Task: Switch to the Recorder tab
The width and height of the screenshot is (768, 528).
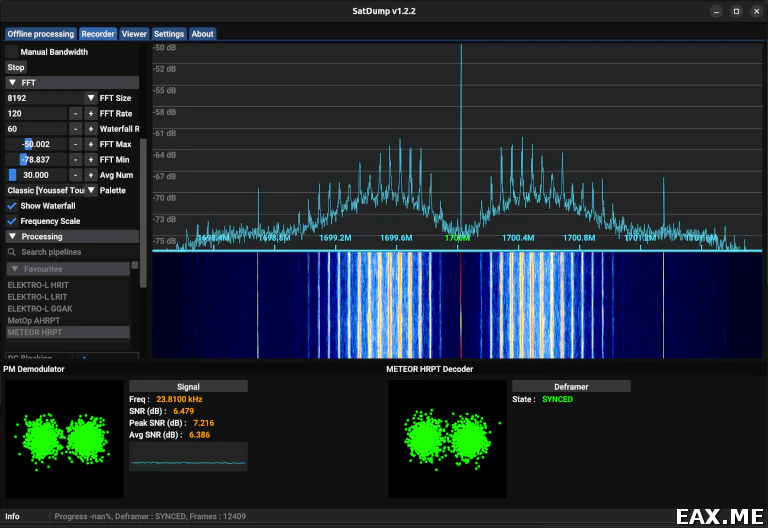Action: click(97, 34)
